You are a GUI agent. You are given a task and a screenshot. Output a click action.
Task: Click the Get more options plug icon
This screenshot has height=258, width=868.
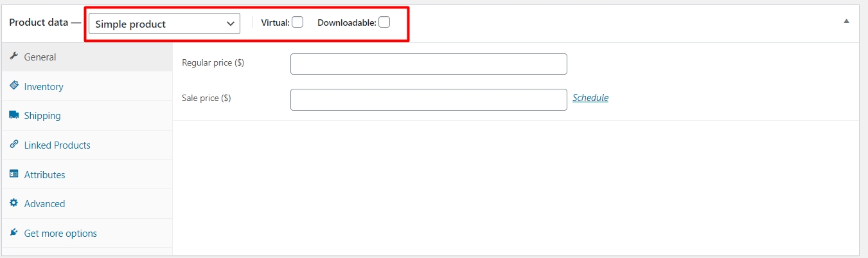[x=13, y=233]
